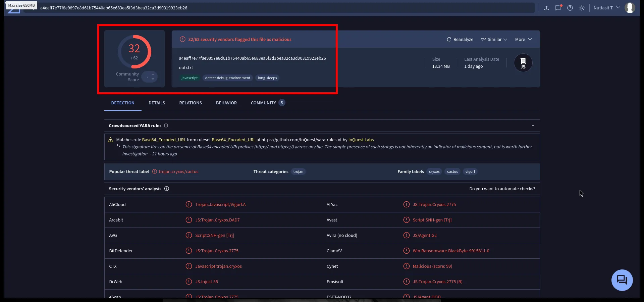This screenshot has width=644, height=302.
Task: Click info icon beside Security vendors' analysis
Action: tap(167, 189)
